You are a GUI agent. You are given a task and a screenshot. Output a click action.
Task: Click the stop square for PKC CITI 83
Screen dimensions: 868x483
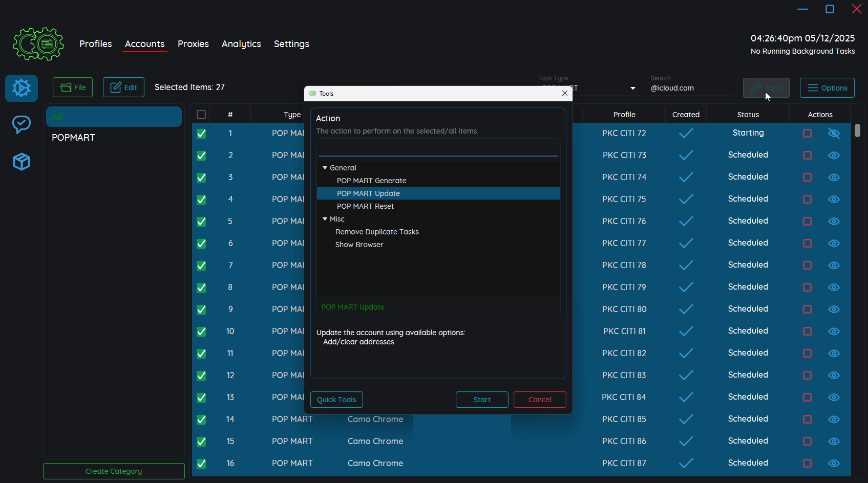(x=807, y=375)
